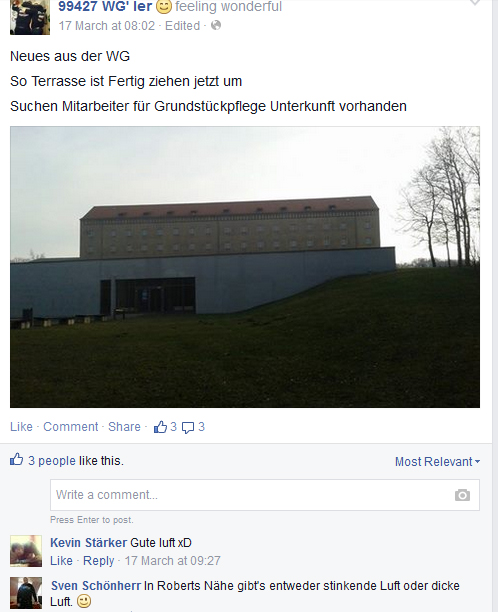Like the post

click(21, 427)
